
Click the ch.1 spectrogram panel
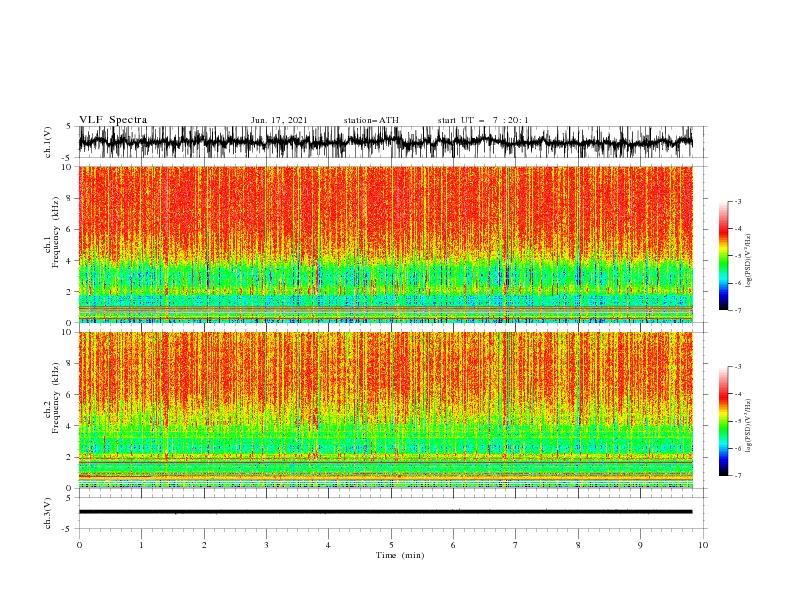386,244
